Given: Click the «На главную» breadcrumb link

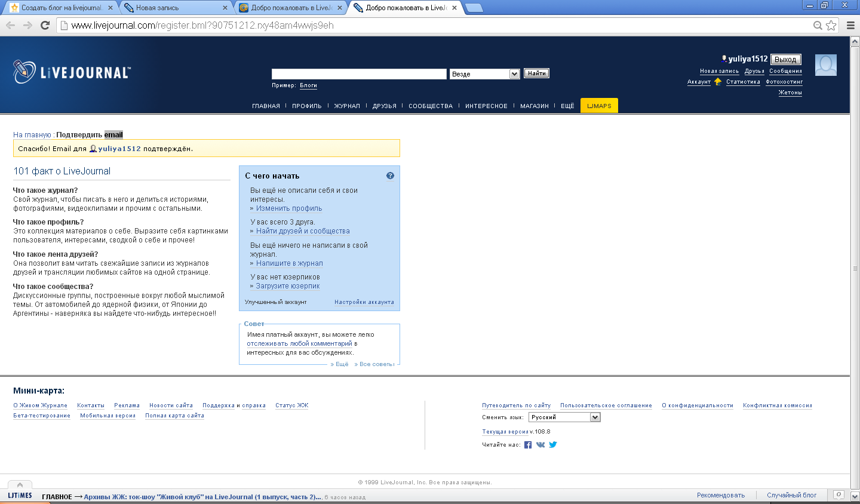Looking at the screenshot, I should pos(32,135).
